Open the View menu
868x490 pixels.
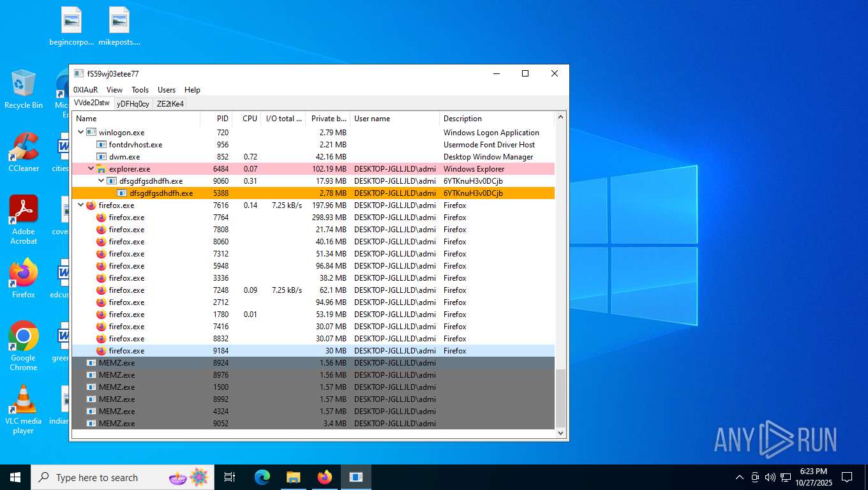click(114, 90)
